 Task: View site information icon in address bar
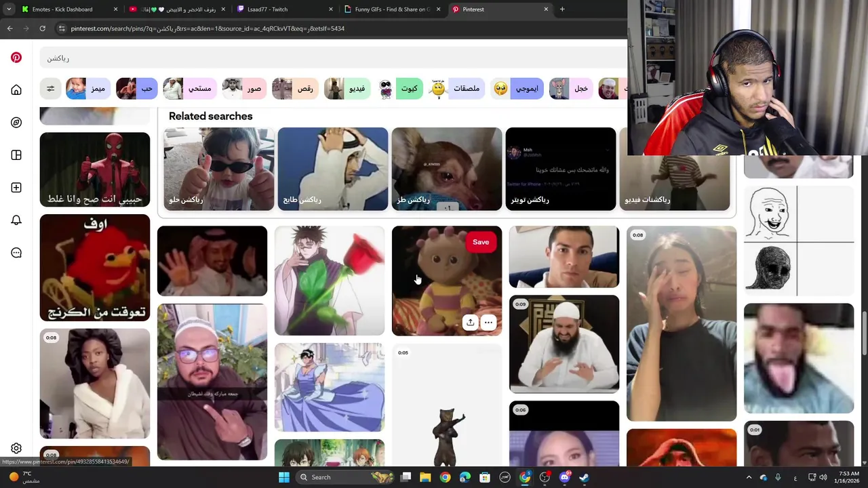tap(62, 28)
